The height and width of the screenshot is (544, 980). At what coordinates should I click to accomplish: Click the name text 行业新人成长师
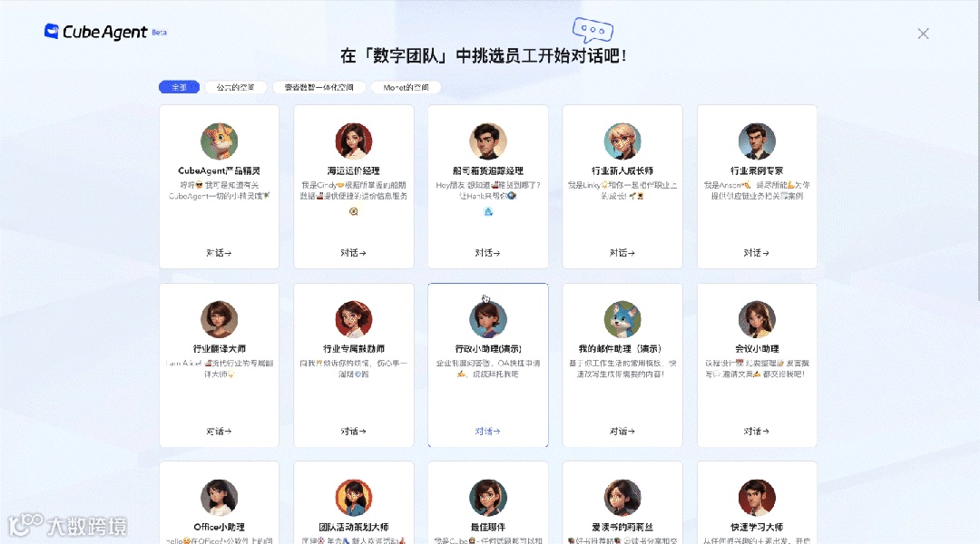pos(622,170)
